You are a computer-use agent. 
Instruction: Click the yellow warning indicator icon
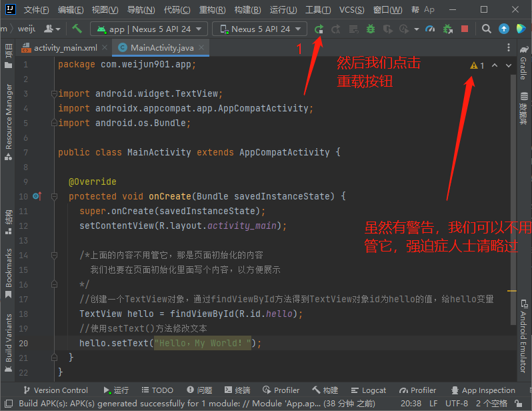(x=473, y=65)
